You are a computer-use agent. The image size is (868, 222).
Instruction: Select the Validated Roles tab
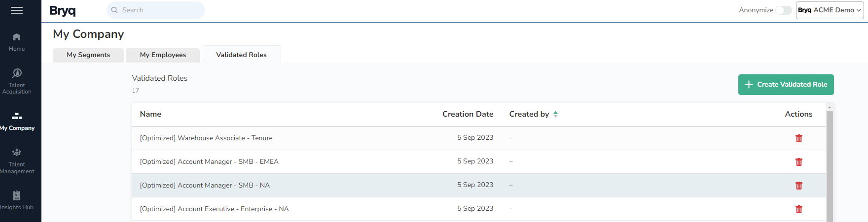click(x=241, y=55)
